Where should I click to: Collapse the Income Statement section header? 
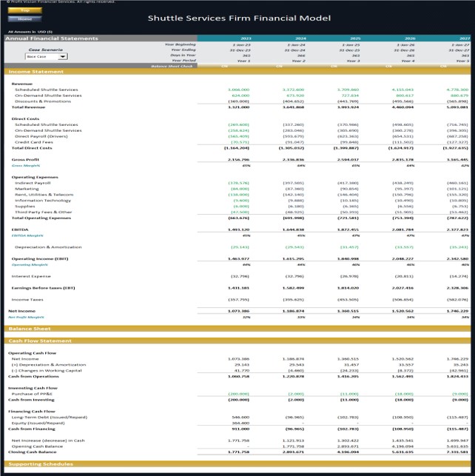tap(237, 72)
